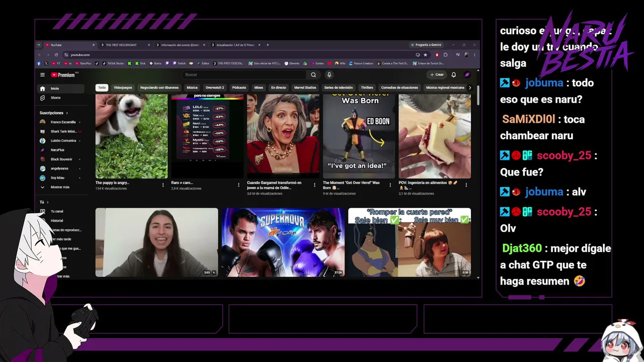This screenshot has height=362, width=644.
Task: Click 'Pregunta a Gemini' button
Action: click(426, 45)
